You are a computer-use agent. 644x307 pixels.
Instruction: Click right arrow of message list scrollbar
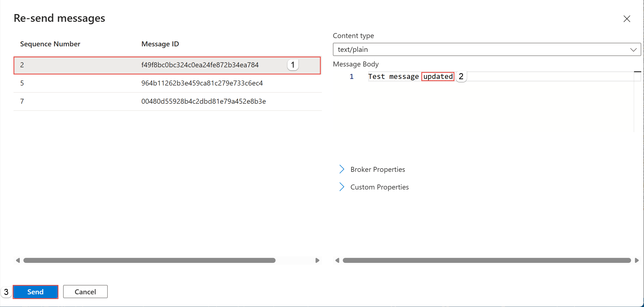click(x=317, y=260)
